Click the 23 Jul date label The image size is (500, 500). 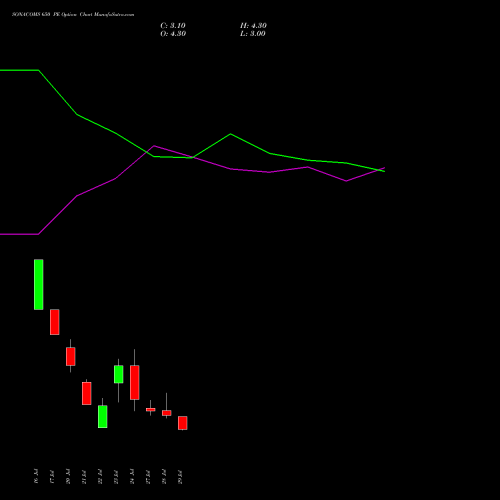(116, 476)
